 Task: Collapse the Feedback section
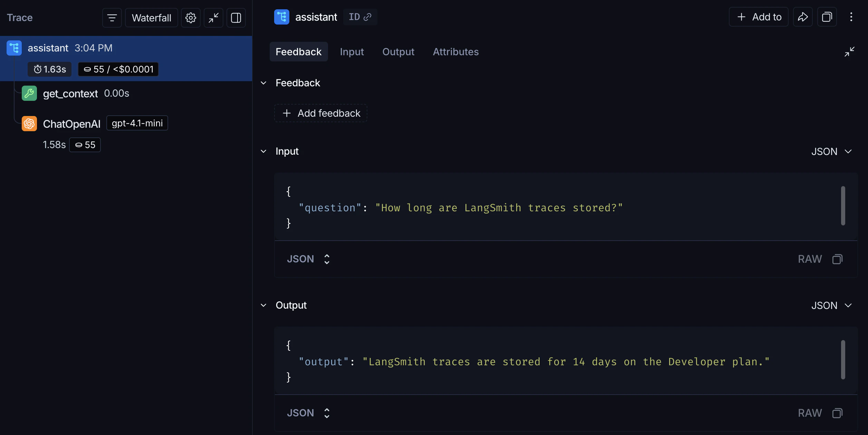pyautogui.click(x=264, y=83)
